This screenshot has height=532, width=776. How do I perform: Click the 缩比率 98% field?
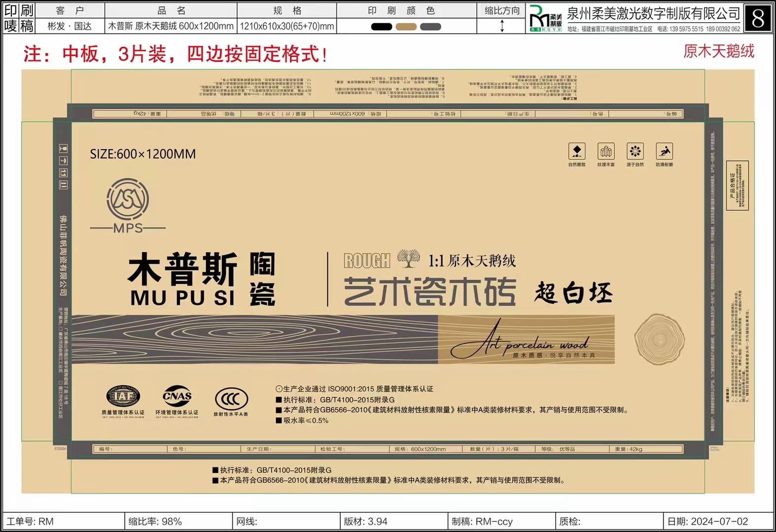click(x=177, y=521)
